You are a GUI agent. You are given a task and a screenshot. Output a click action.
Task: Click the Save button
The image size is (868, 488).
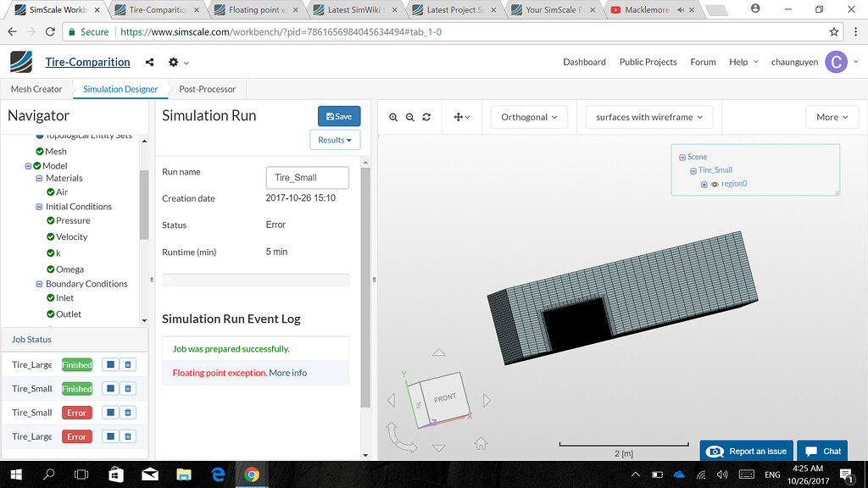[x=338, y=116]
